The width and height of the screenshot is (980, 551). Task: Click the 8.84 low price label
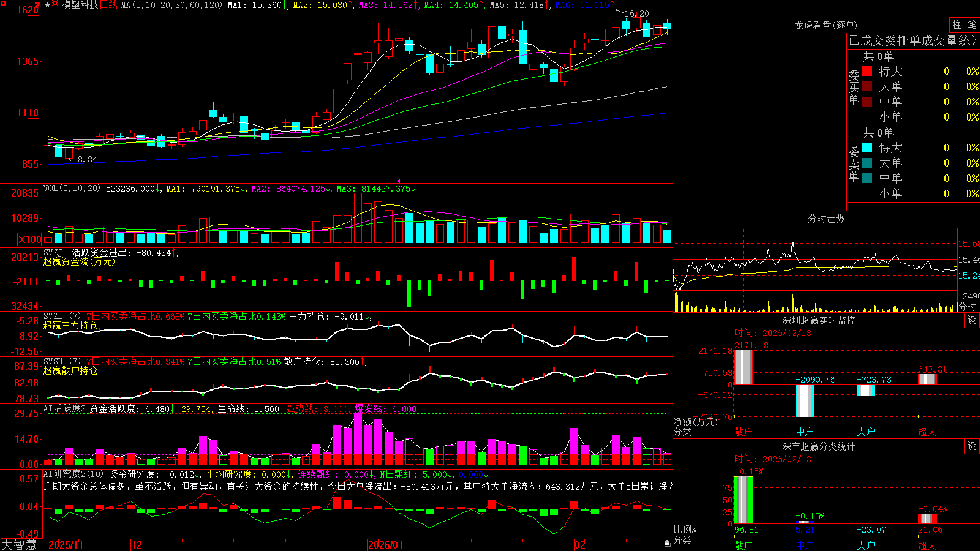pyautogui.click(x=88, y=159)
